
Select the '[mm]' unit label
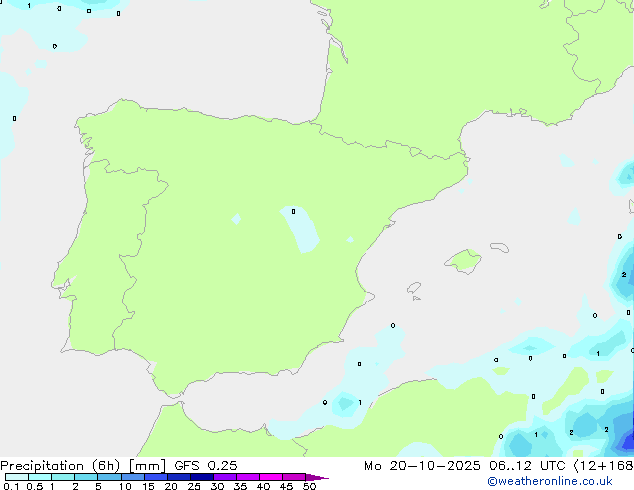click(x=147, y=466)
